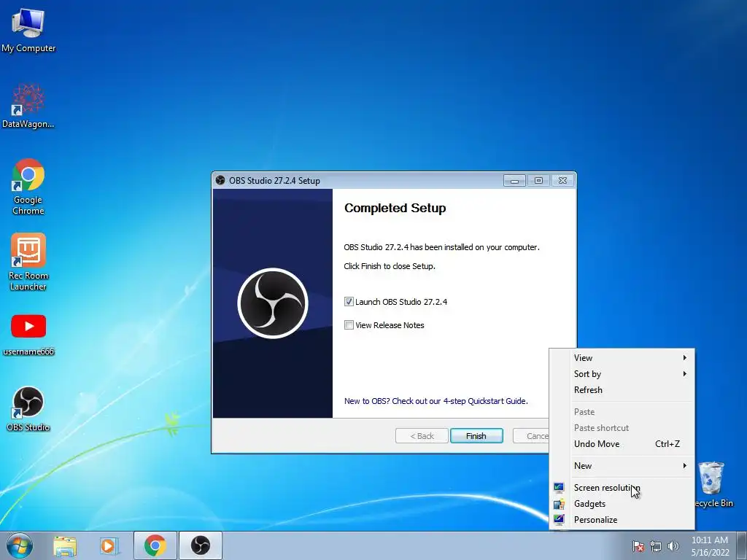
Task: Choose Refresh from context menu
Action: click(x=622, y=390)
